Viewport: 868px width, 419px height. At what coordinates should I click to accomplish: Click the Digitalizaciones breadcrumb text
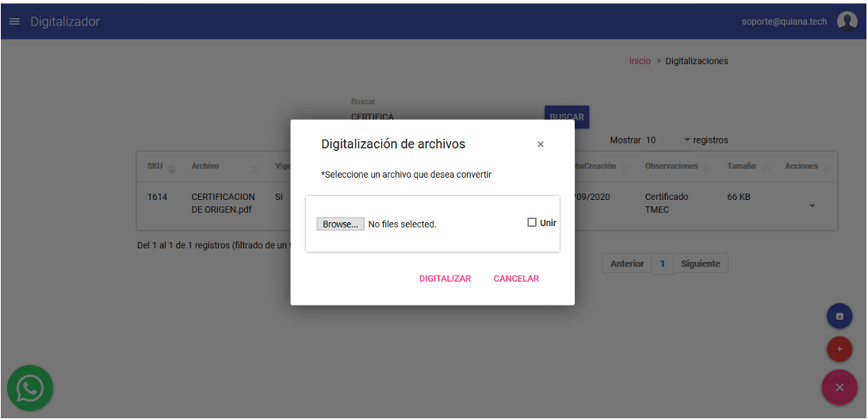pos(697,61)
